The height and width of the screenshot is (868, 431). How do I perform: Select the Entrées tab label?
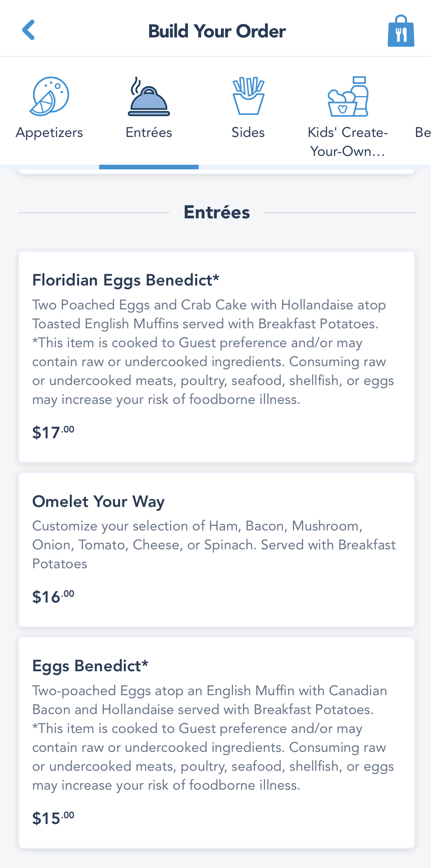149,133
